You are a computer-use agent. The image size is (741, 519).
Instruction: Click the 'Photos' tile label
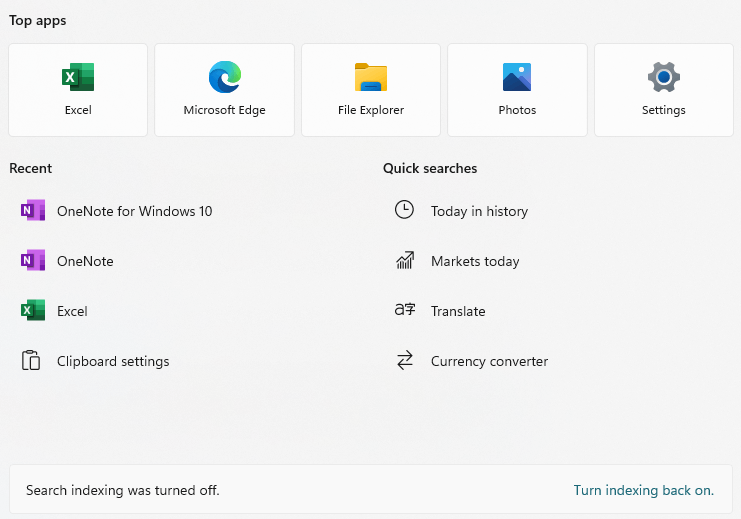click(517, 110)
